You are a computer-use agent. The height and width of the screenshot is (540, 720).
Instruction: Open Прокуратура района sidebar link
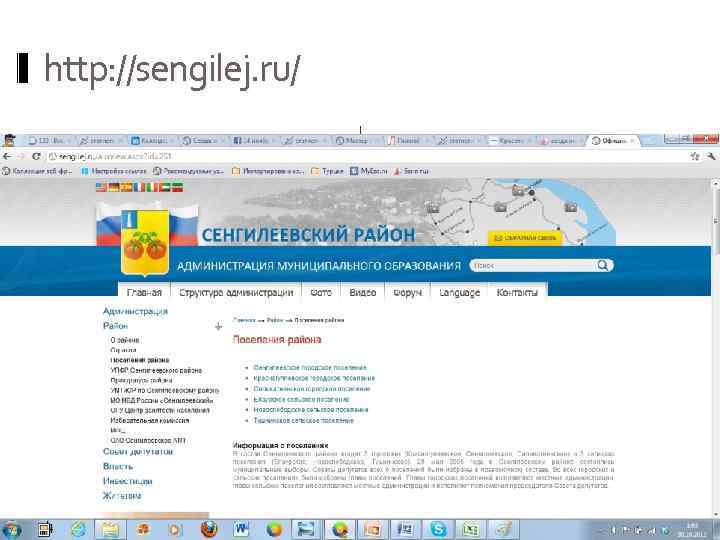pos(141,380)
